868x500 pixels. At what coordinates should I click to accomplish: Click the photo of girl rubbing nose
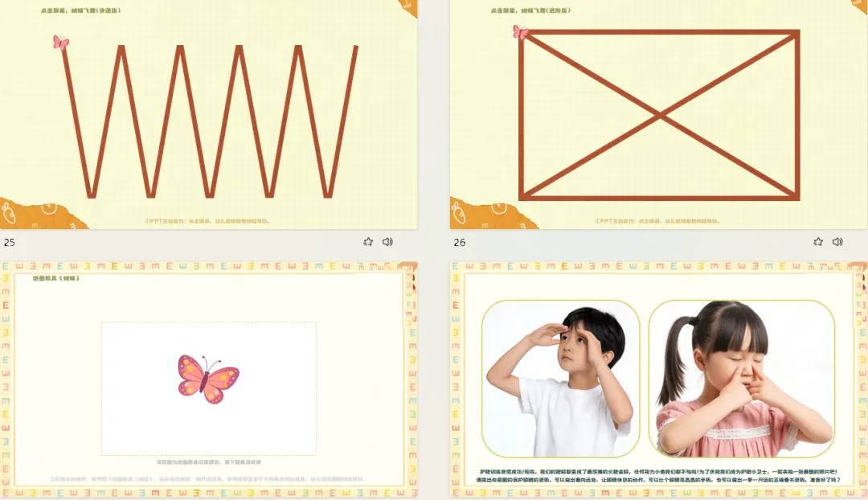tap(742, 379)
